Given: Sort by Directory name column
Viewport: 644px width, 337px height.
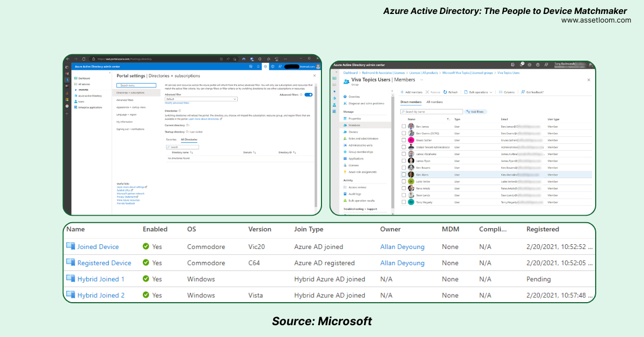Looking at the screenshot, I should pos(182,152).
